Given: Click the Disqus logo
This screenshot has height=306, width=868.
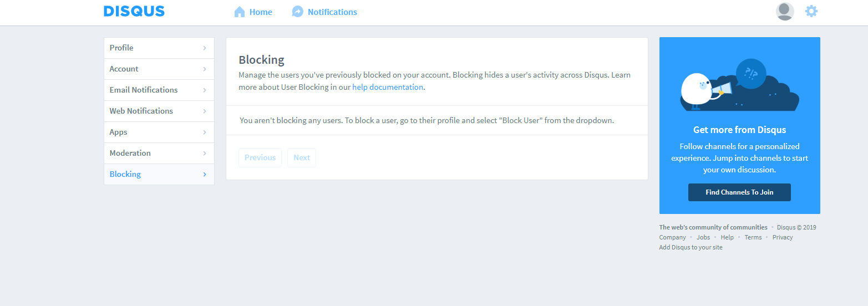Looking at the screenshot, I should pyautogui.click(x=134, y=12).
